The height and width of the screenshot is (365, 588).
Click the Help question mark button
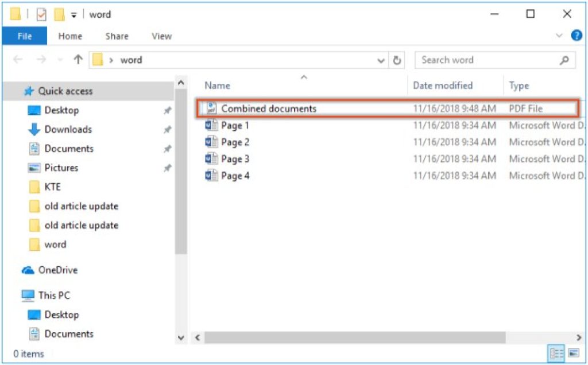[x=576, y=35]
